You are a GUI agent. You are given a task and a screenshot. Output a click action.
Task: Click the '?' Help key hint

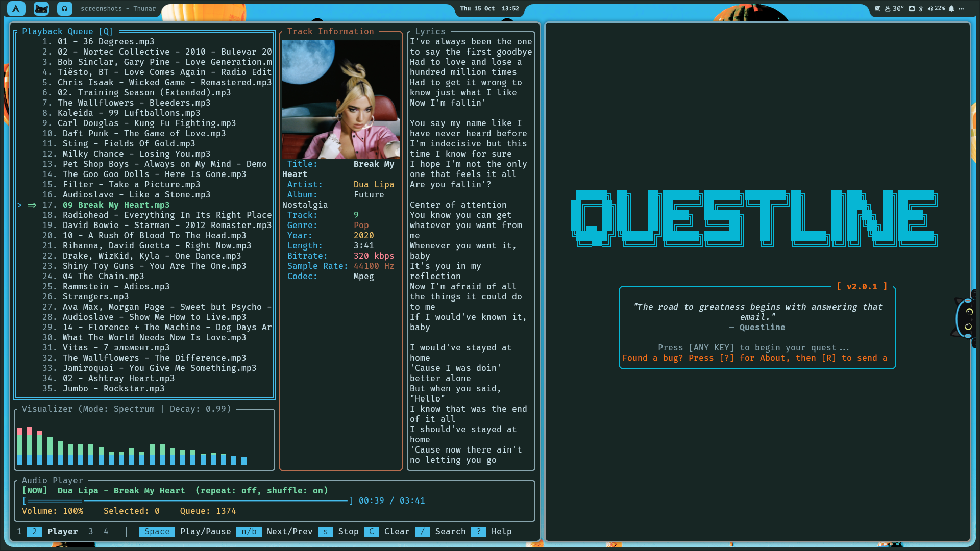[491, 531]
